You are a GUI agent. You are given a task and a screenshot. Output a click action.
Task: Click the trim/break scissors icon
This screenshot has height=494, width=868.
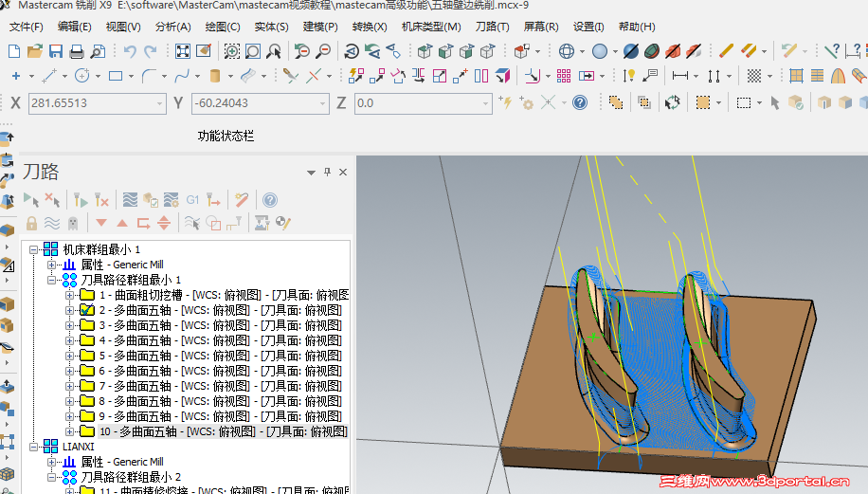click(x=290, y=76)
